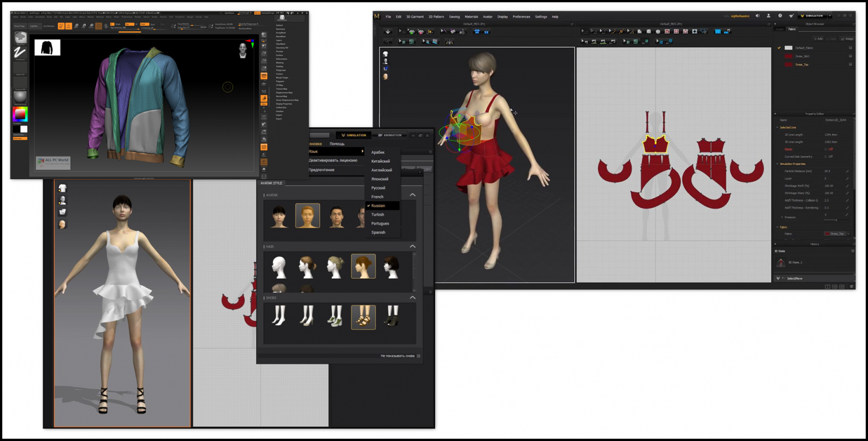Click the Home Page button in ZBrush
The width and height of the screenshot is (868, 441).
(20, 26)
